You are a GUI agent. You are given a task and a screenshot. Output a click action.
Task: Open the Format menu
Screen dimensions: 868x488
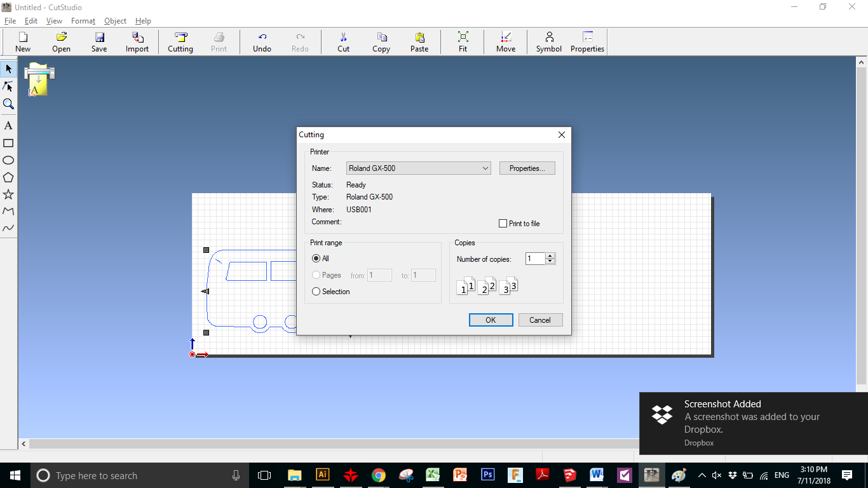click(x=83, y=21)
